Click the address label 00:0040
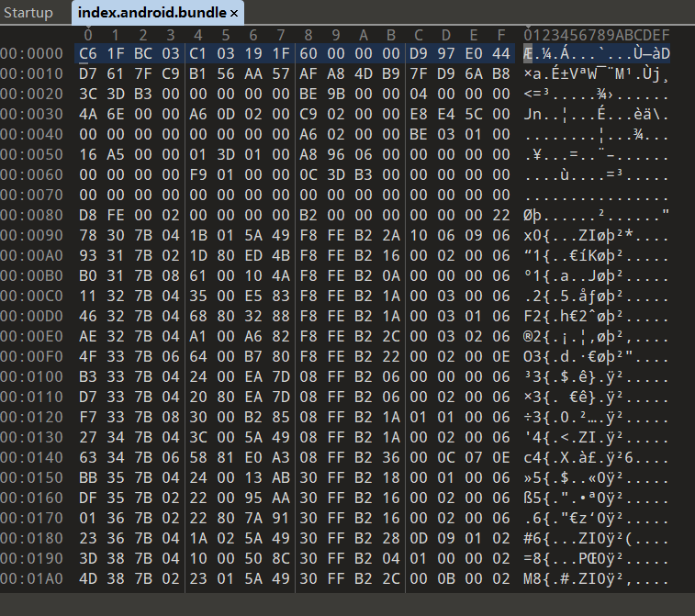The height and width of the screenshot is (616, 695). pyautogui.click(x=31, y=134)
